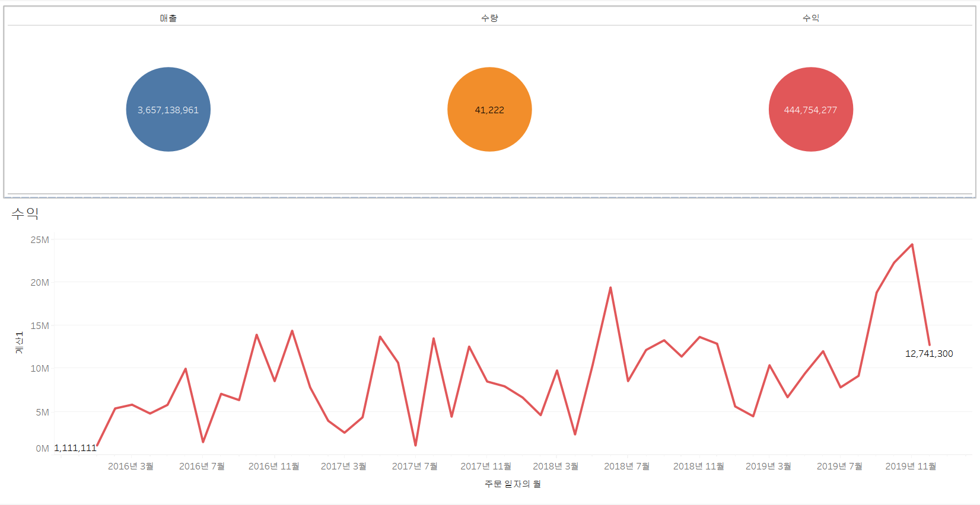
Task: Click the 2016년 11월 axis label
Action: (273, 466)
